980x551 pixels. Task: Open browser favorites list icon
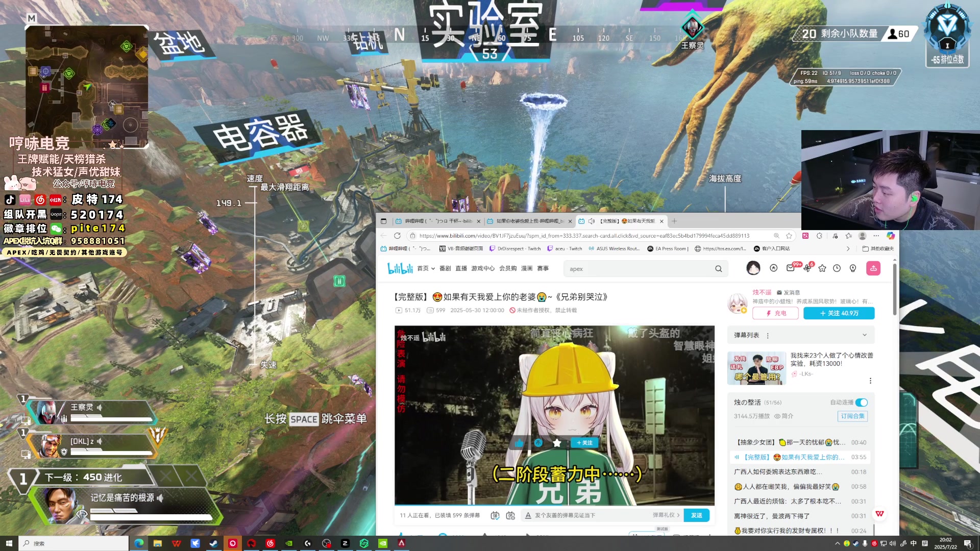[849, 236]
